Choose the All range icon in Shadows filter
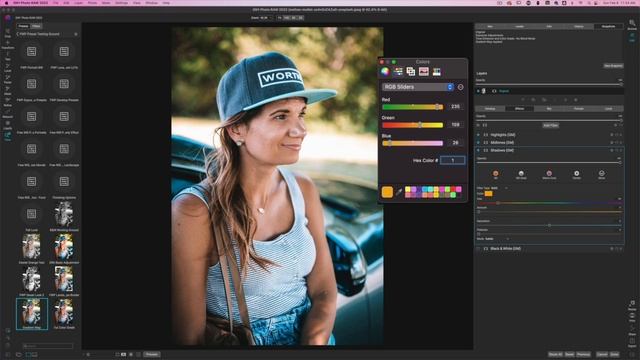Image resolution: width=640 pixels, height=360 pixels. pyautogui.click(x=496, y=174)
